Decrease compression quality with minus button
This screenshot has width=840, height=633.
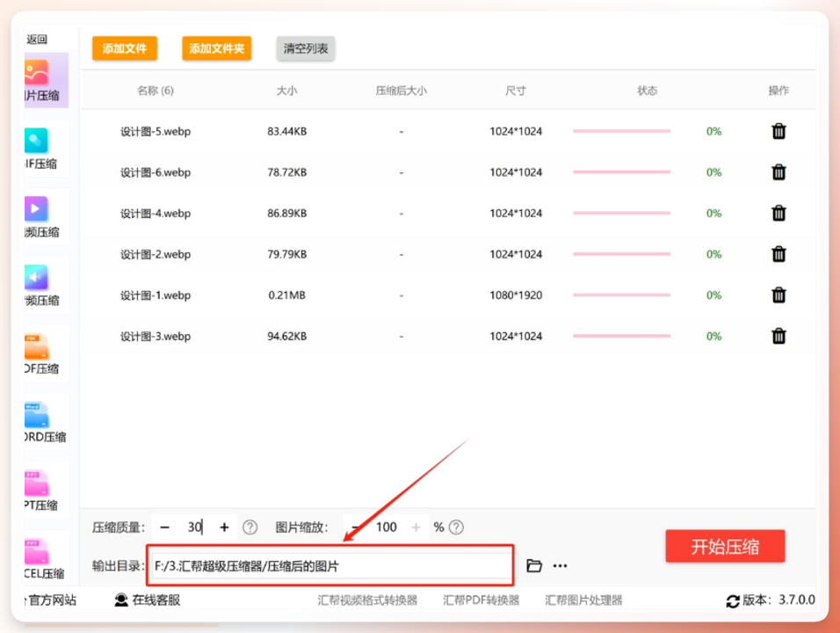click(164, 527)
